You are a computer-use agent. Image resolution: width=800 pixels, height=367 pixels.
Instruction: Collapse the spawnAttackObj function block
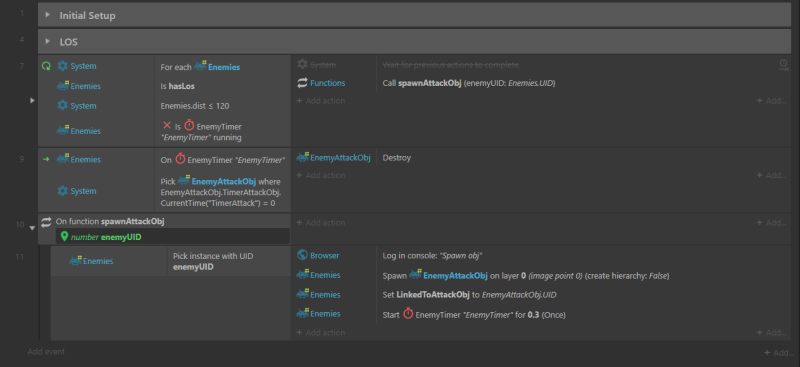(x=32, y=228)
